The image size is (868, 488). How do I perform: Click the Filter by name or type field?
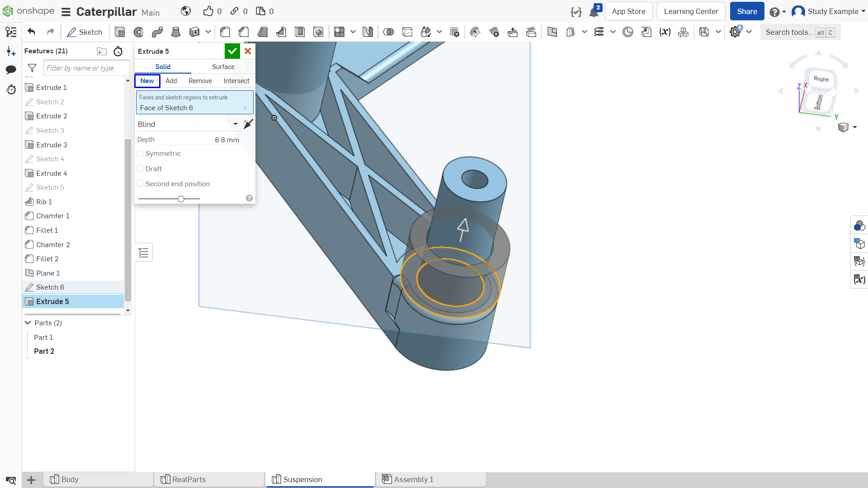[x=86, y=68]
